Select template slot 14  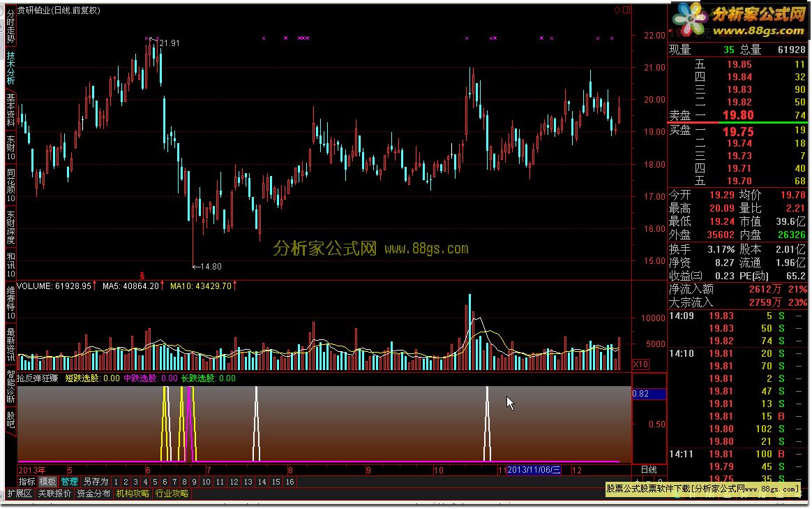click(x=262, y=482)
